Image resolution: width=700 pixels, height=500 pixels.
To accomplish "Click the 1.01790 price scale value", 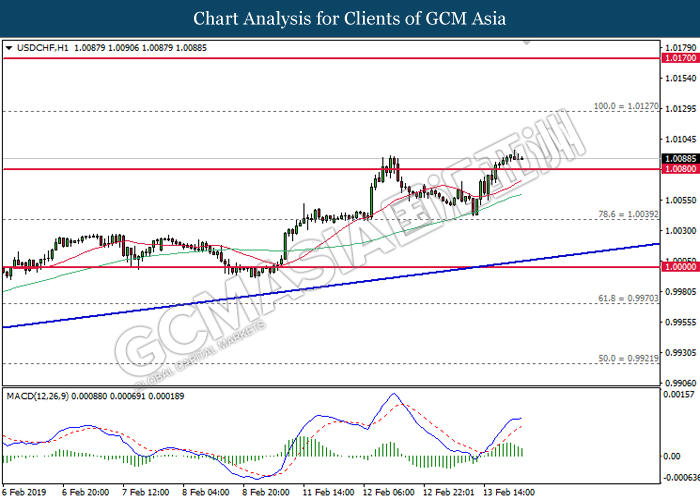I will click(x=681, y=48).
